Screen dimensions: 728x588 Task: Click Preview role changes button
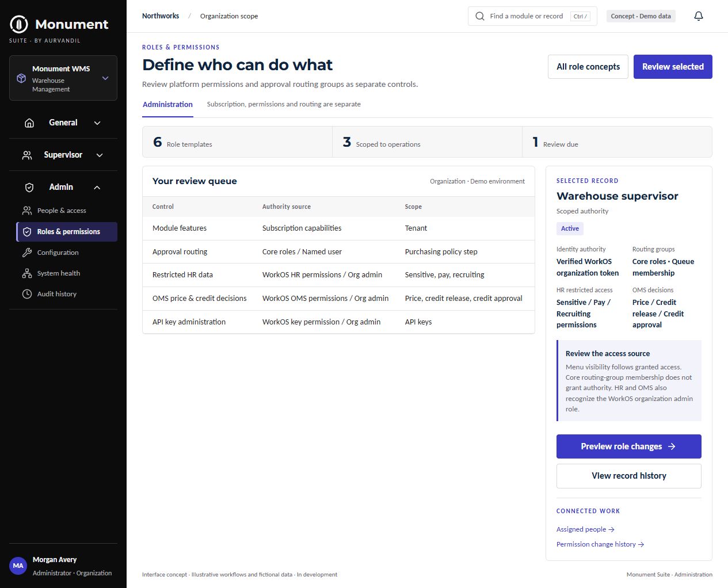click(628, 446)
